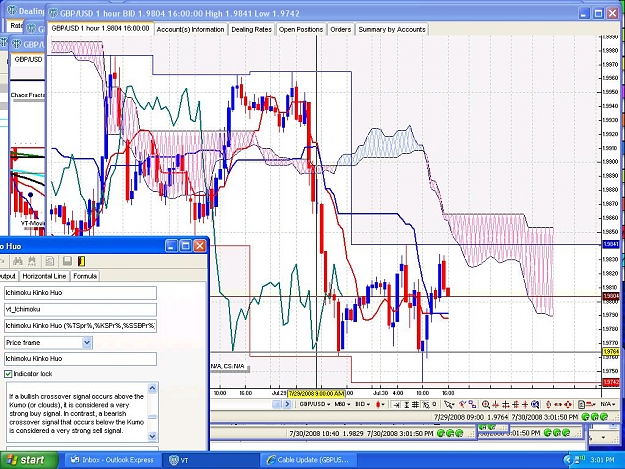Click the description box scroll-up arrow
The width and height of the screenshot is (625, 469).
click(x=152, y=388)
